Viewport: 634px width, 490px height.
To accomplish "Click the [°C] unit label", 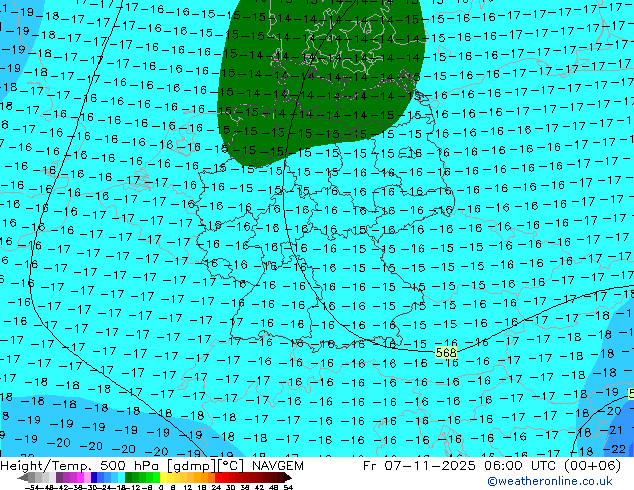I will [231, 466].
